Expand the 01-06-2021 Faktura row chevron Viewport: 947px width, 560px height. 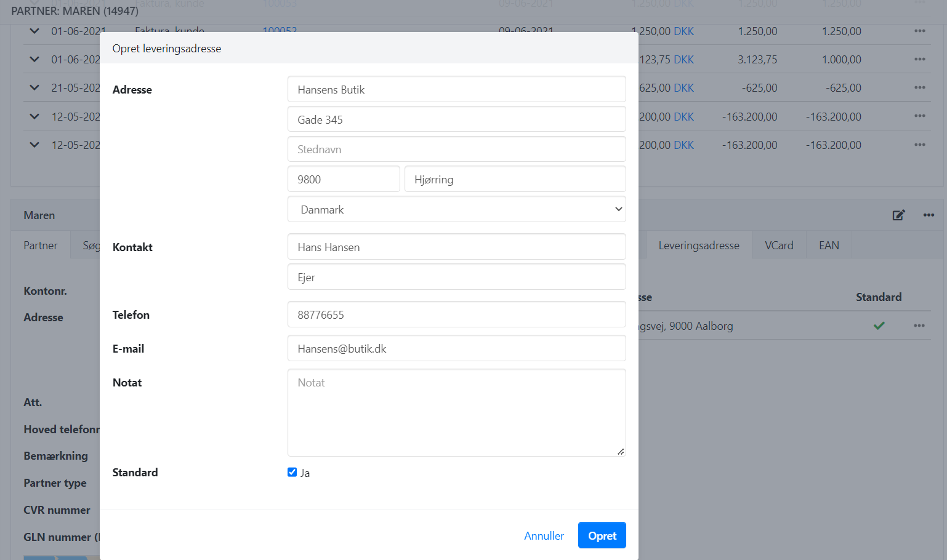click(x=34, y=31)
